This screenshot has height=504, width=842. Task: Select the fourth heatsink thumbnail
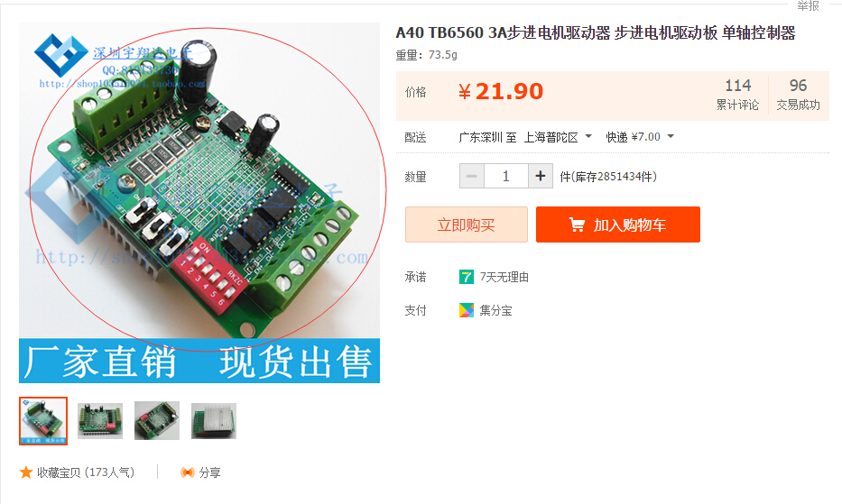(x=214, y=421)
